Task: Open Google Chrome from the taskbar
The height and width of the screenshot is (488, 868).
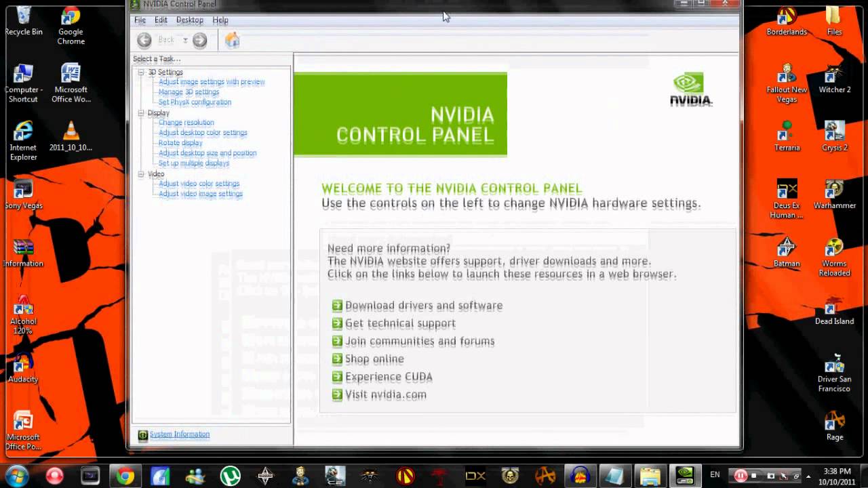Action: tap(125, 476)
